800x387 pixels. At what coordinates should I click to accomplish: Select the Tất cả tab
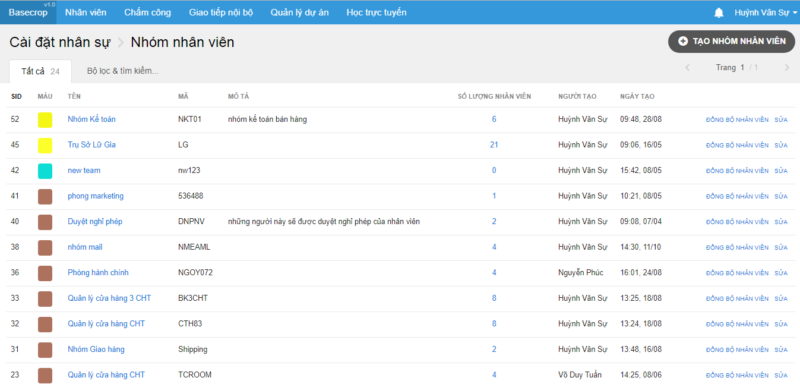tap(40, 71)
